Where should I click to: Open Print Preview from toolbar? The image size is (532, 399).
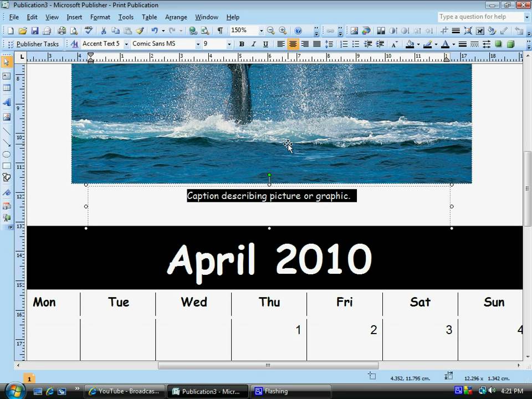(x=74, y=31)
